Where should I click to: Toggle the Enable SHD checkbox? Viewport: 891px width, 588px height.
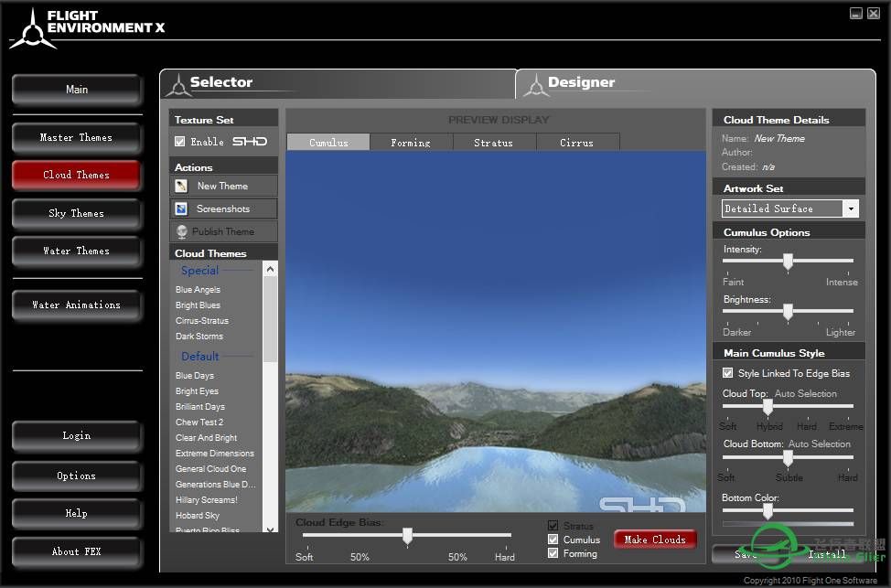180,142
